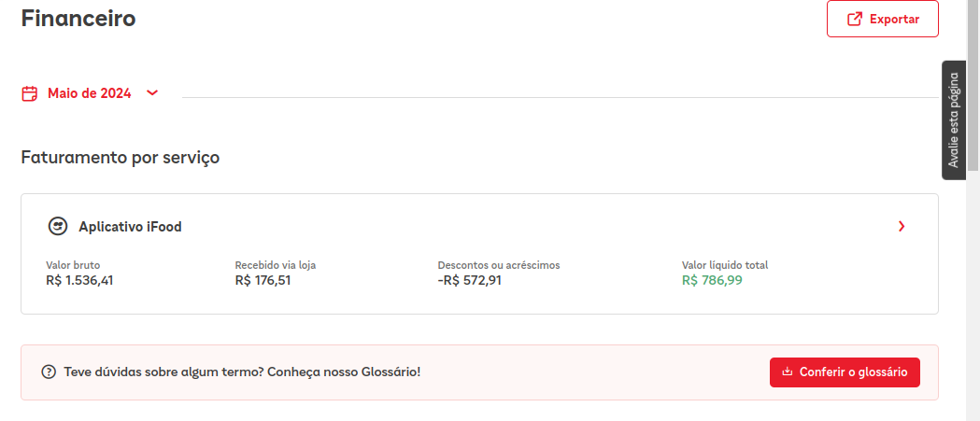
Task: Click the green Valor líquido total R$ 786,99
Action: [x=712, y=280]
